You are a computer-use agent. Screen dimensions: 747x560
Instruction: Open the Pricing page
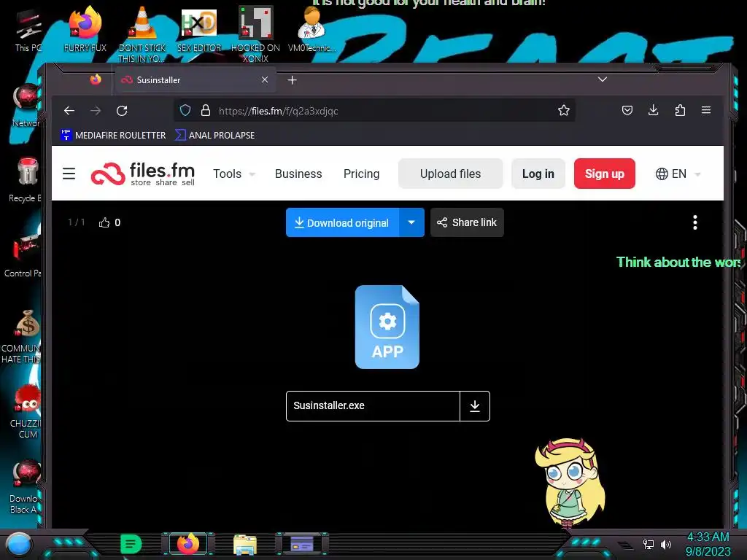pyautogui.click(x=362, y=174)
